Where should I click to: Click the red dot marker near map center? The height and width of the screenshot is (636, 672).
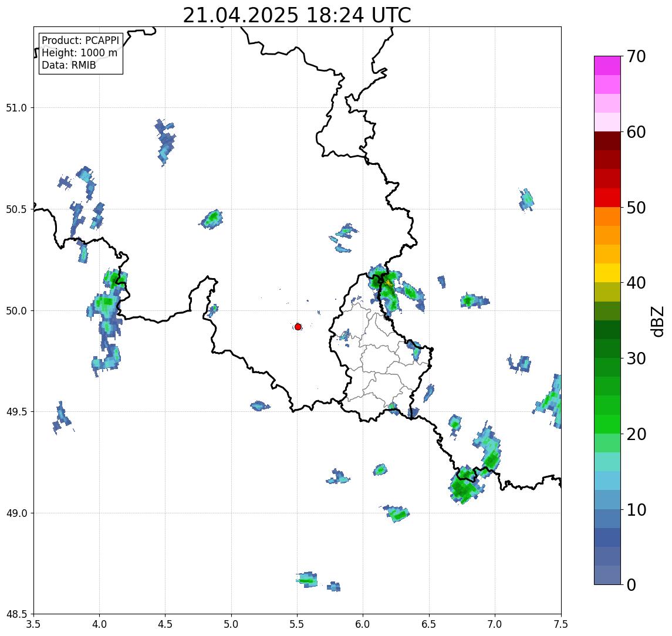[298, 327]
